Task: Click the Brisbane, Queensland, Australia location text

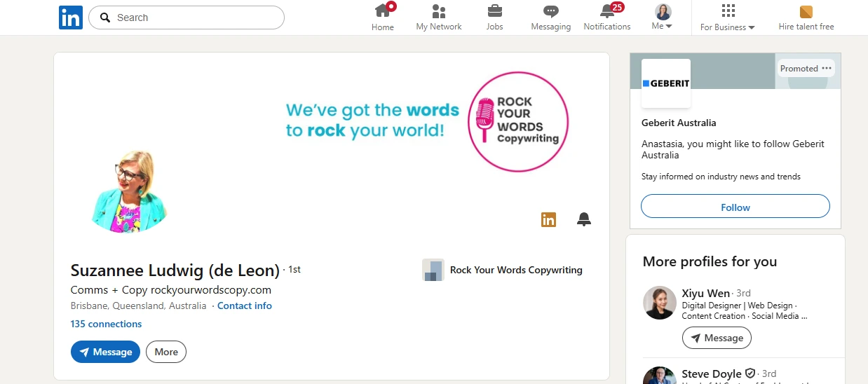Action: (139, 306)
